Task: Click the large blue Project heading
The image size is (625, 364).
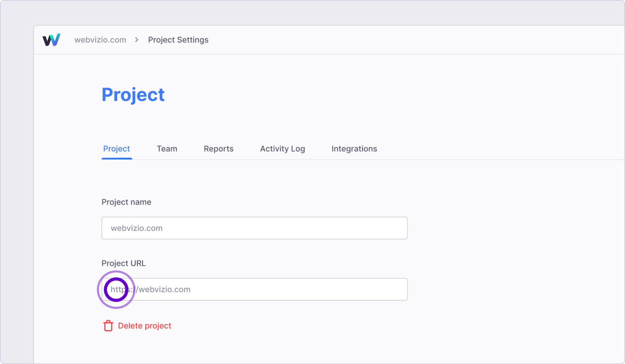Action: point(133,94)
